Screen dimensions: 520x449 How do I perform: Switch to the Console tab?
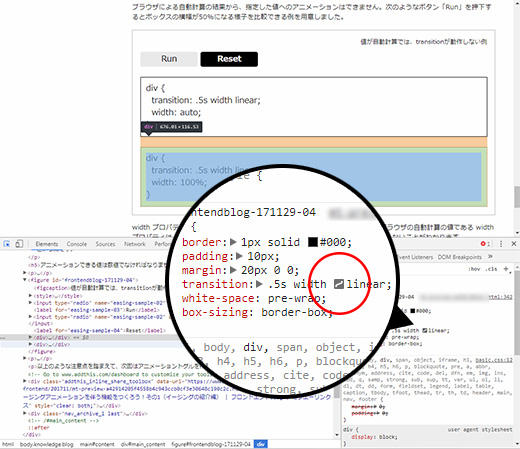pyautogui.click(x=77, y=244)
